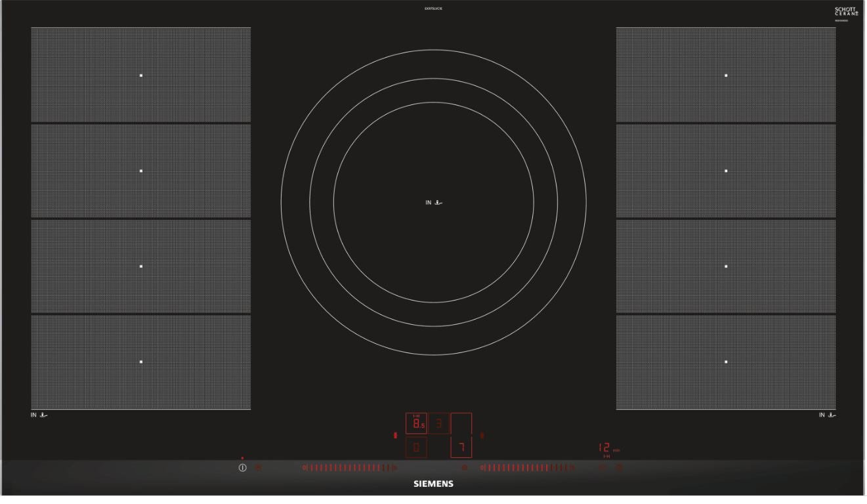The height and width of the screenshot is (504, 867).
Task: Click the SCHOTT CERAN logo
Action: (x=846, y=12)
